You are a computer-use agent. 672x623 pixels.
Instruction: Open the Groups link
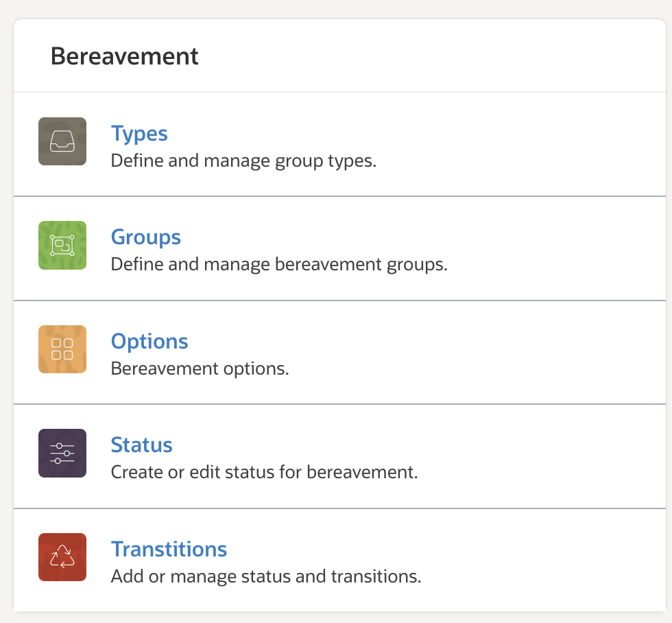(x=145, y=237)
